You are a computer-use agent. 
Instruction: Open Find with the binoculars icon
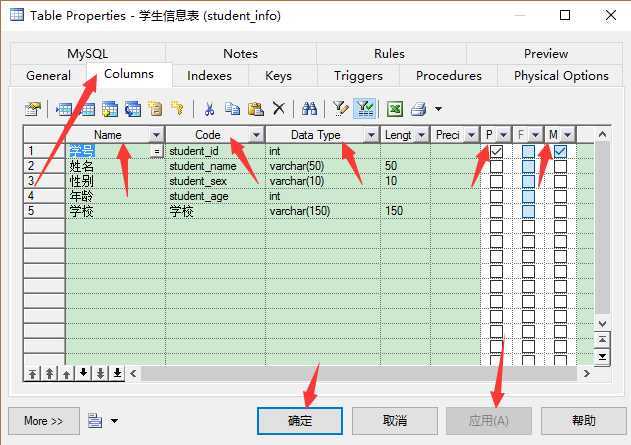pos(309,109)
